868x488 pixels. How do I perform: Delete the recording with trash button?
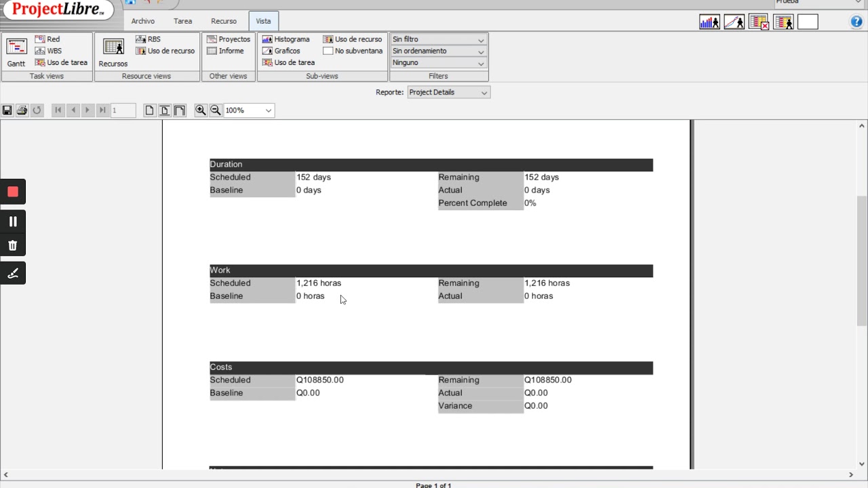[x=12, y=245]
